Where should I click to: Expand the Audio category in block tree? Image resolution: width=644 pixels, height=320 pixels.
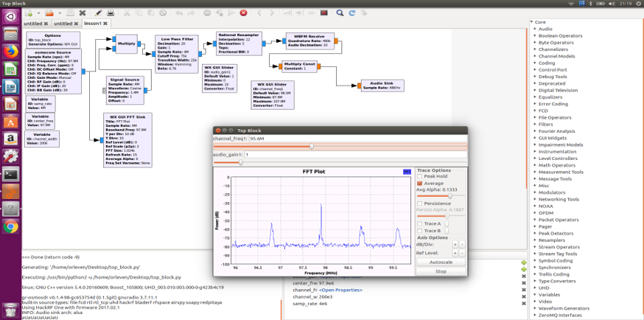(535, 29)
